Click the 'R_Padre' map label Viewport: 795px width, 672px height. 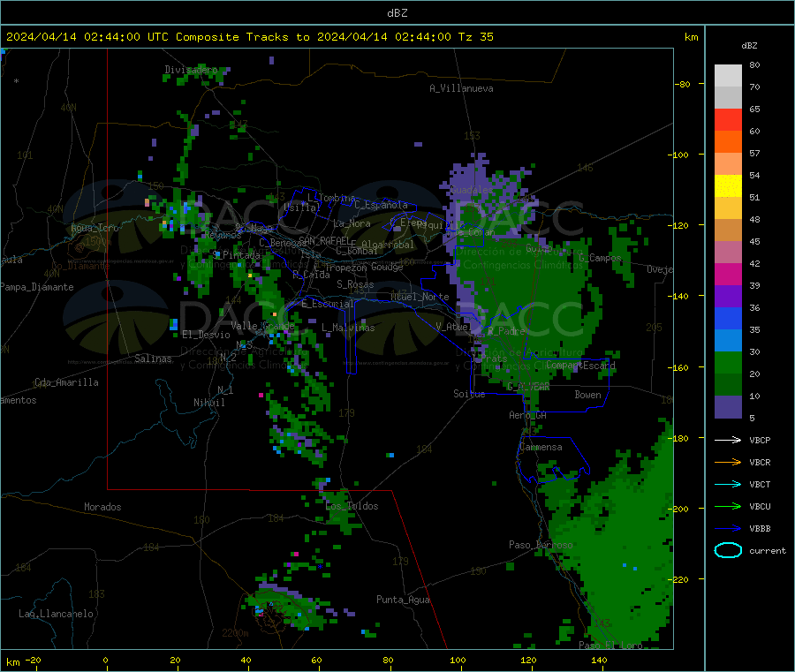pos(506,331)
